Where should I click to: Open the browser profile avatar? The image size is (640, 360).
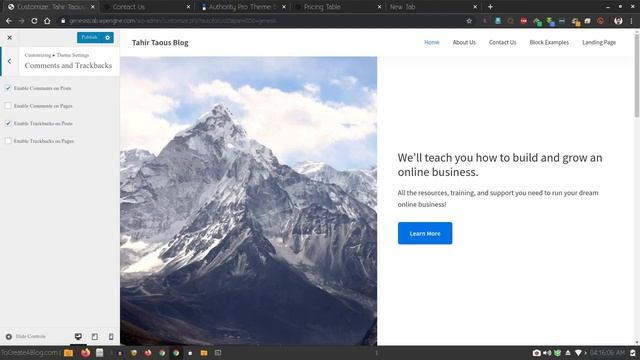point(618,21)
